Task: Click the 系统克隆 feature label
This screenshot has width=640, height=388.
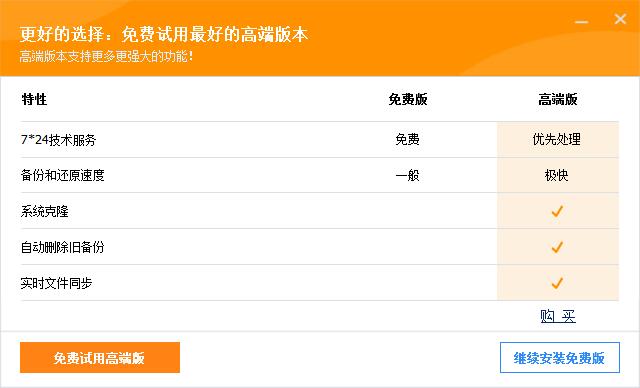Action: pos(44,211)
